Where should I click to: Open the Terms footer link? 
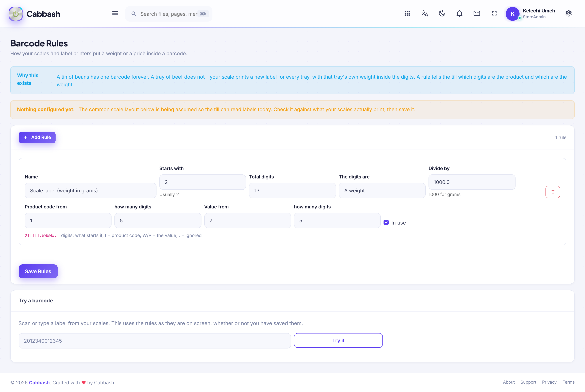pyautogui.click(x=568, y=382)
